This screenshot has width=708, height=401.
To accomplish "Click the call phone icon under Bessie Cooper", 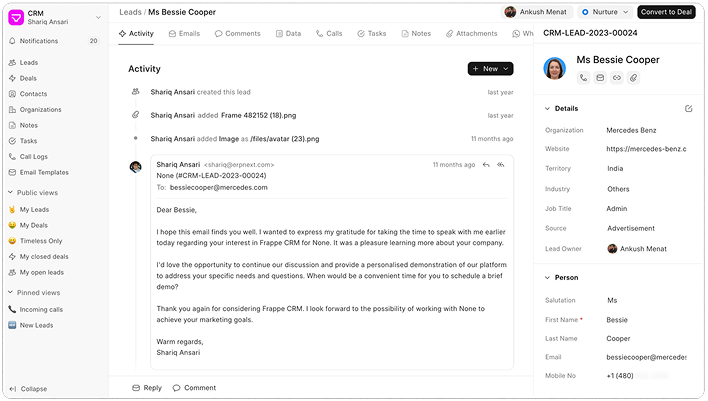I will pos(583,78).
